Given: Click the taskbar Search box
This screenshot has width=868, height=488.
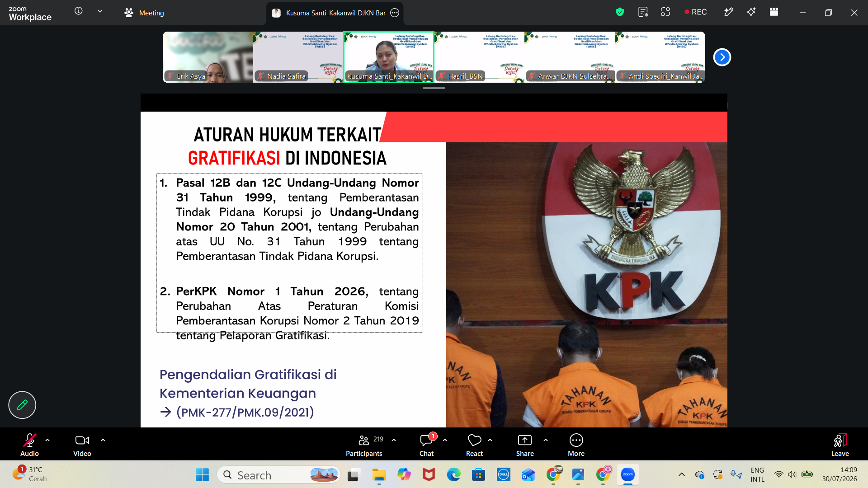Looking at the screenshot, I should click(278, 475).
